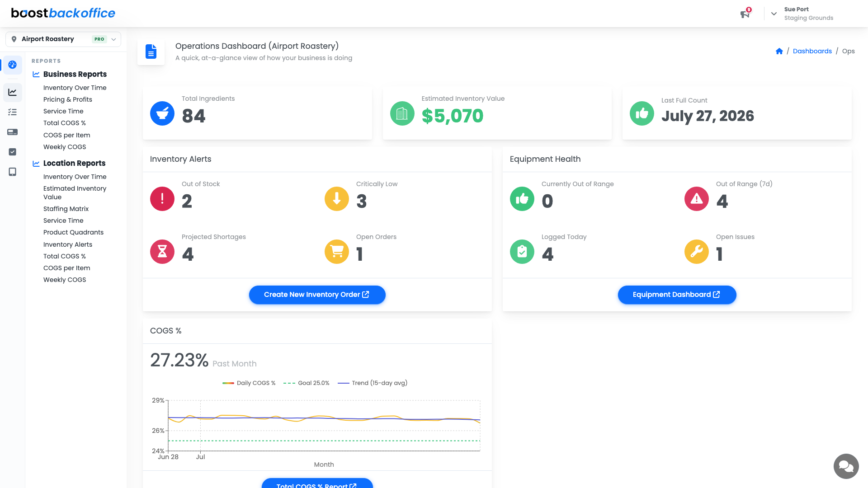Open Location Reports Service Time

[x=63, y=221]
